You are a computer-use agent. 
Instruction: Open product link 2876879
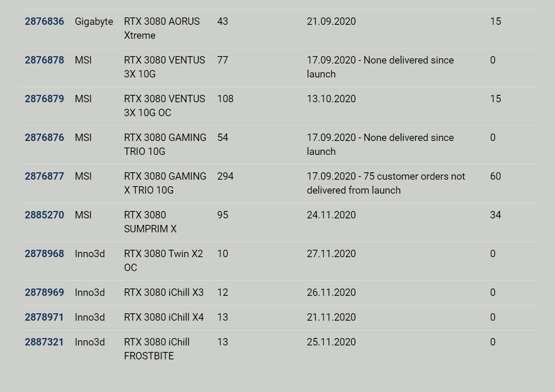tap(44, 99)
